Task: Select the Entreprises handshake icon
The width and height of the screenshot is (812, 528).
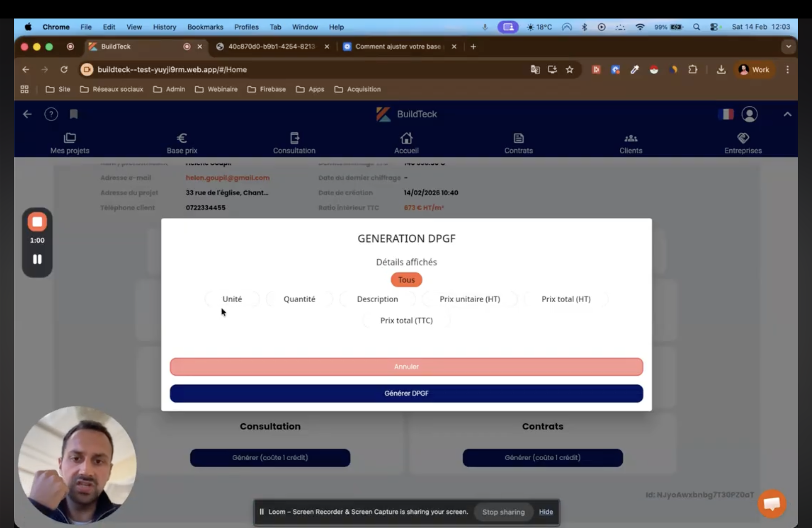Action: coord(743,142)
